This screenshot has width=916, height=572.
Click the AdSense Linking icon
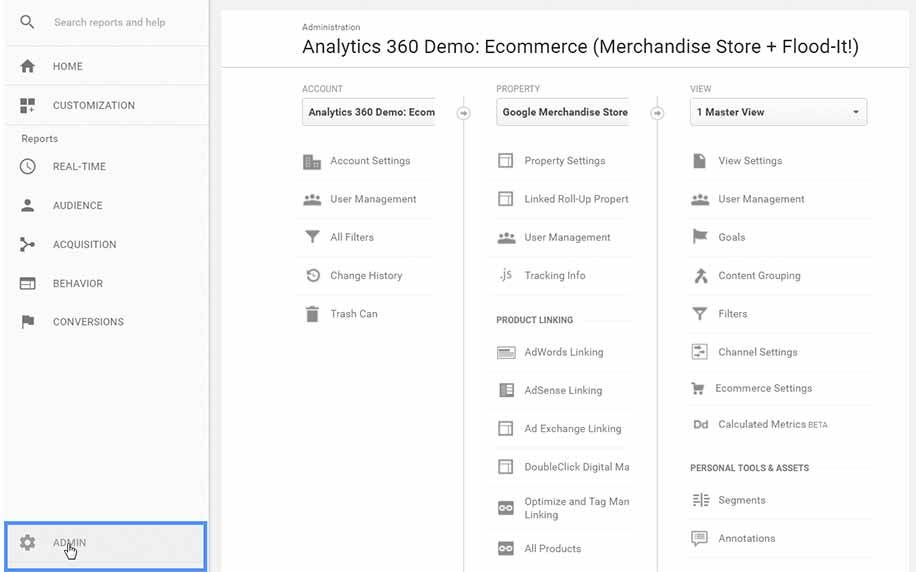506,390
